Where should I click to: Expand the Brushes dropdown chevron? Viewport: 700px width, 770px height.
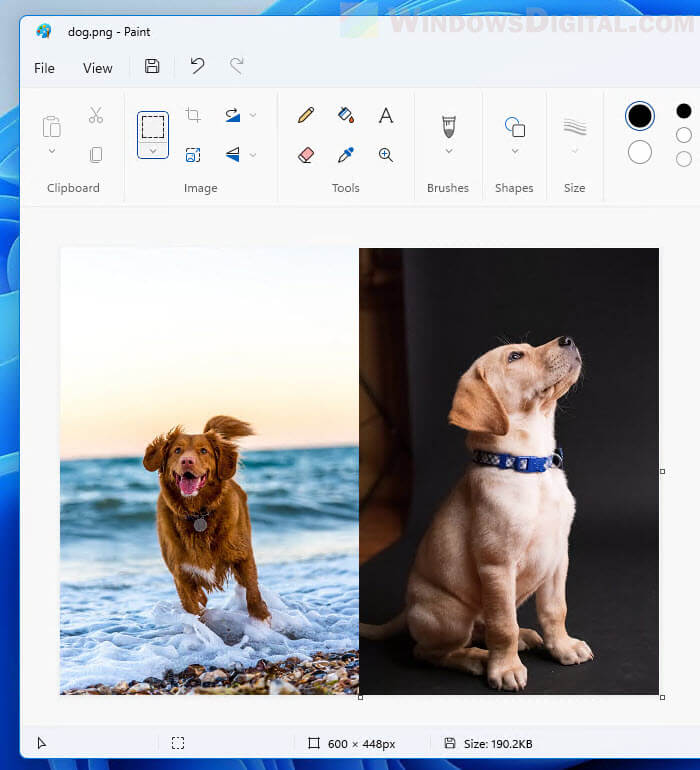pyautogui.click(x=448, y=151)
